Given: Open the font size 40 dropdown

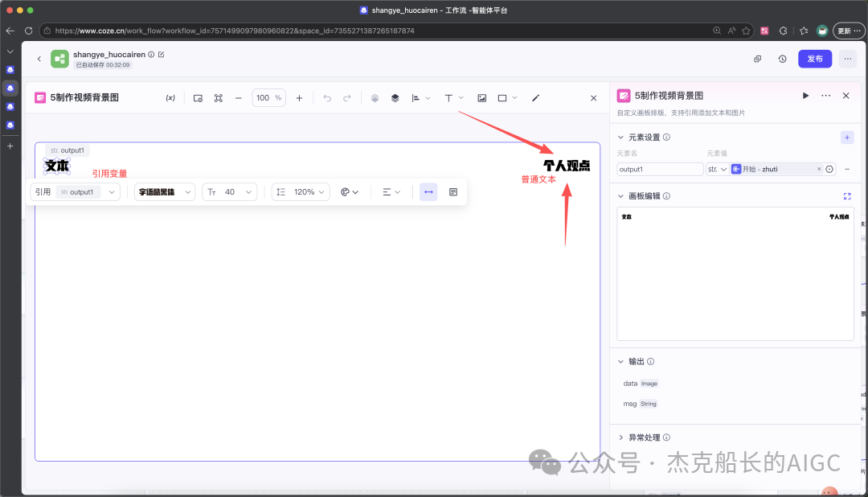Looking at the screenshot, I should pos(229,191).
